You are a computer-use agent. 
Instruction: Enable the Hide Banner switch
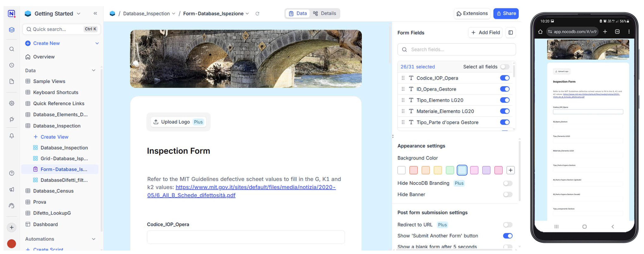(507, 194)
